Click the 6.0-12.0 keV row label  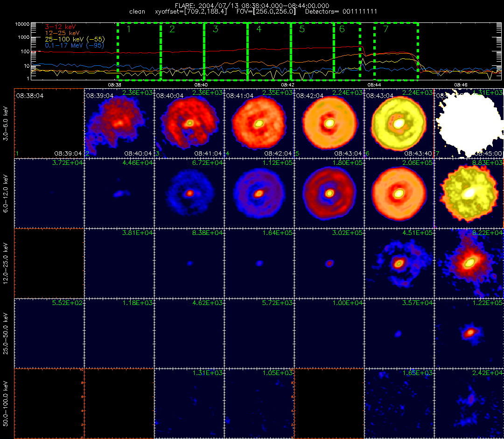[6, 193]
